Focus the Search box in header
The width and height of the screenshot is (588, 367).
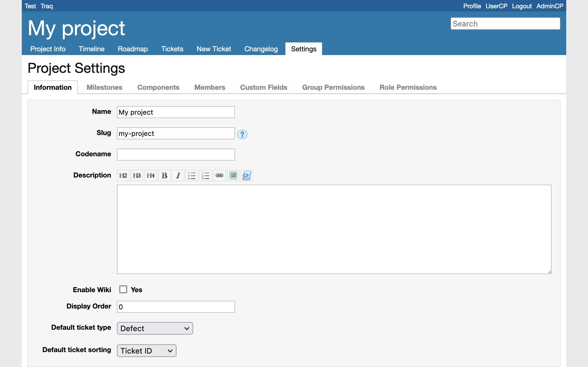click(x=505, y=24)
